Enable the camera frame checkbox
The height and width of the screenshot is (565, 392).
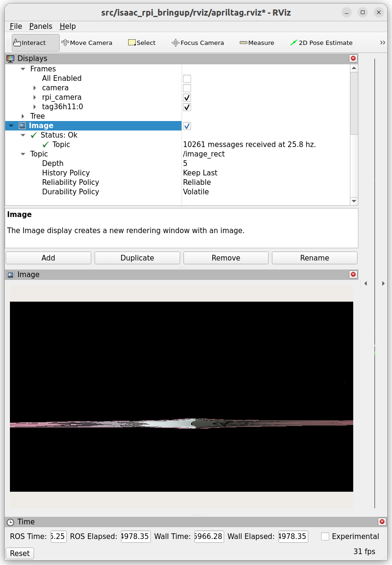[x=187, y=88]
